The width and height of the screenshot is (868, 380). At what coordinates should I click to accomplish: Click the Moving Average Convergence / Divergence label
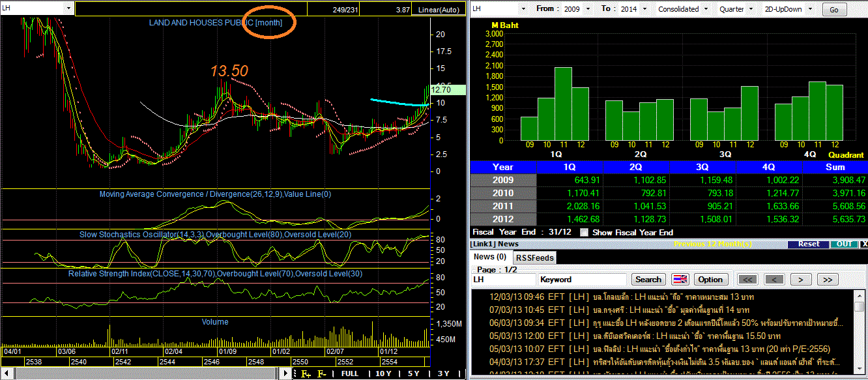pyautogui.click(x=215, y=194)
